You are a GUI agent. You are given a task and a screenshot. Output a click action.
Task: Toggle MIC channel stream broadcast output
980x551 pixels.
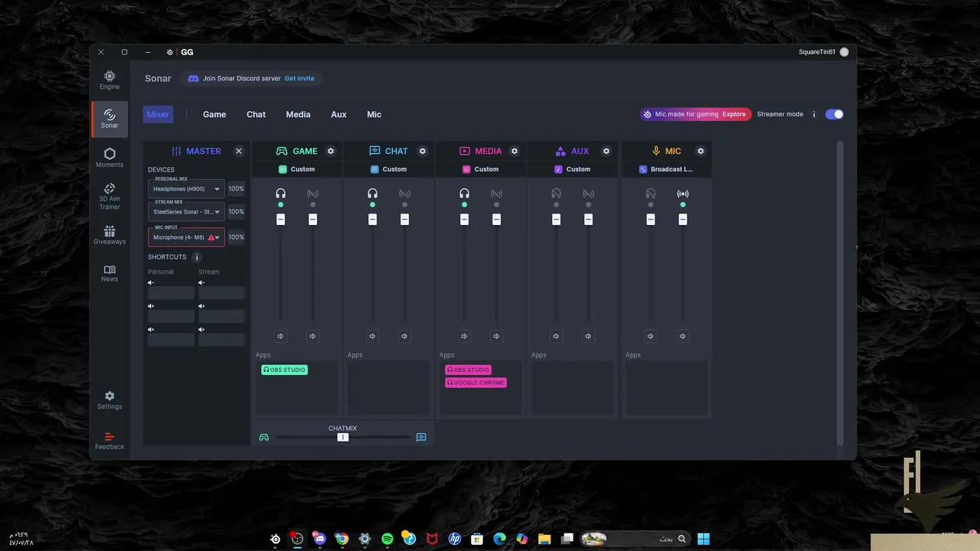point(682,194)
